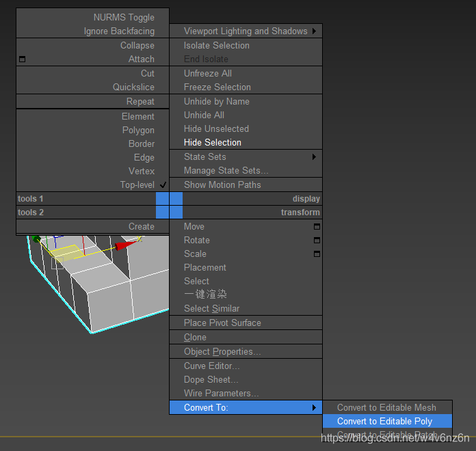
Task: Open Manage State Sets dialog
Action: coord(226,170)
